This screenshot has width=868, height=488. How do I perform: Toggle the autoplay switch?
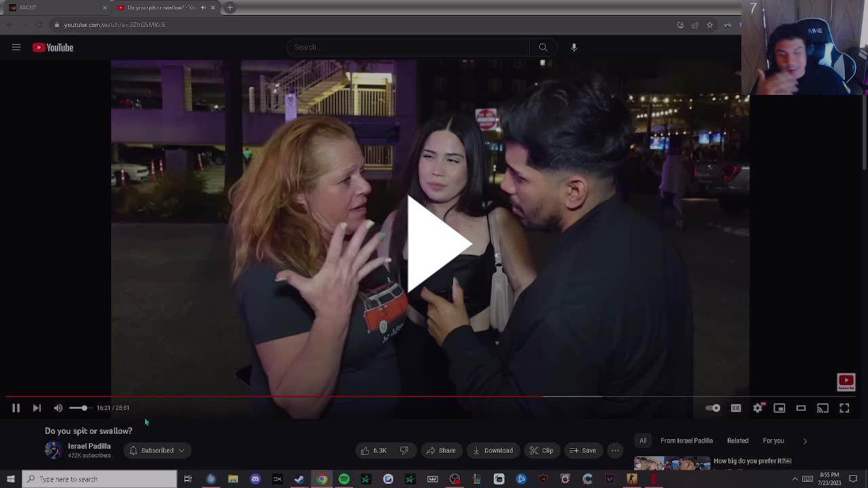713,408
